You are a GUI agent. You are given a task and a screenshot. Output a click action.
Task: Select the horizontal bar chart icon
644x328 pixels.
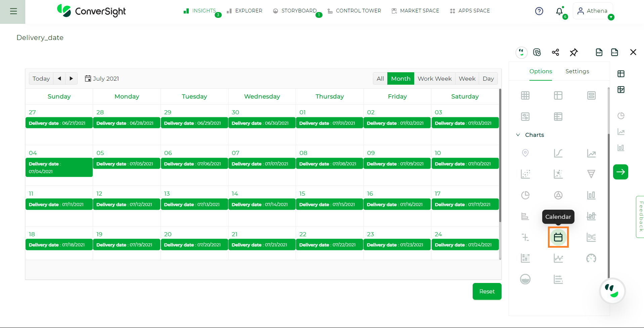[525, 216]
